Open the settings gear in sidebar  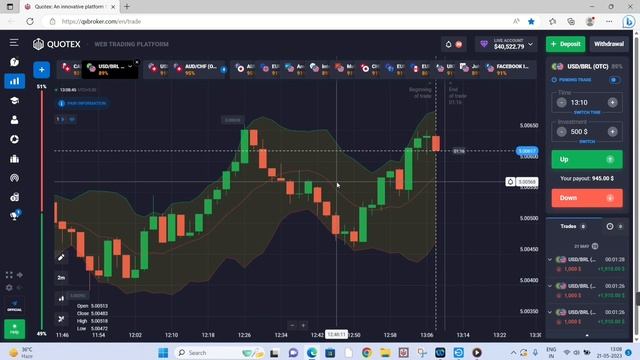pos(9,288)
